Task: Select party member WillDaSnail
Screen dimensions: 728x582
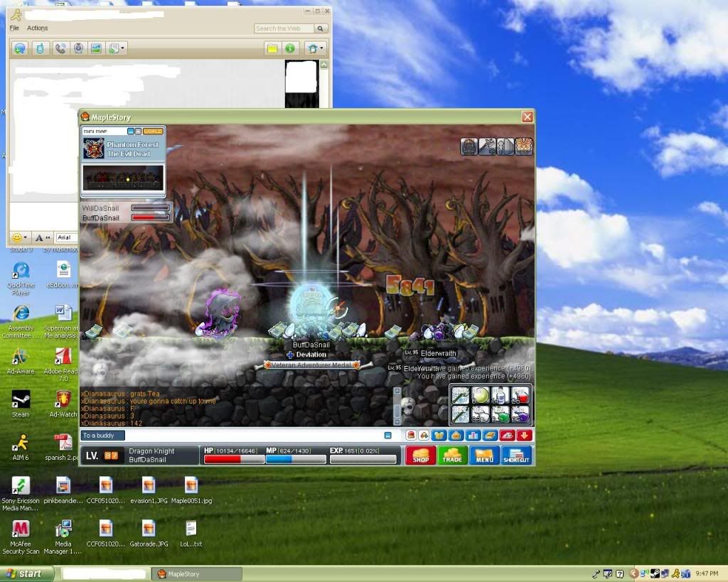Action: tap(101, 208)
